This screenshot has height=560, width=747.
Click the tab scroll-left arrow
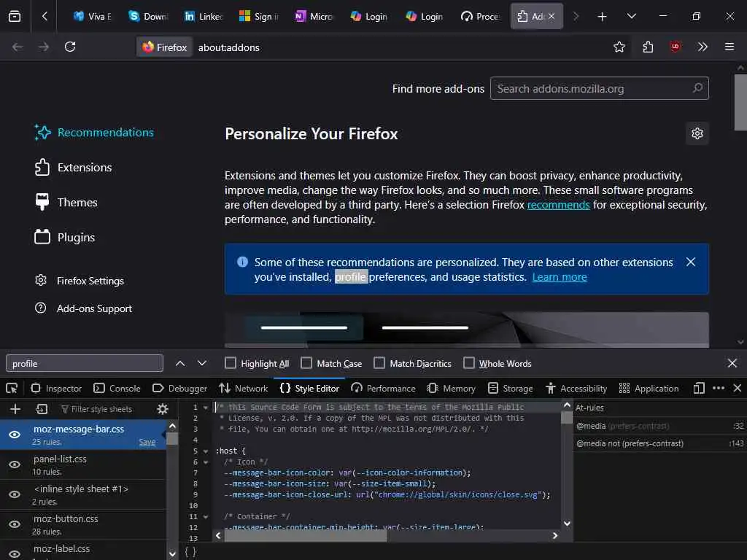44,16
